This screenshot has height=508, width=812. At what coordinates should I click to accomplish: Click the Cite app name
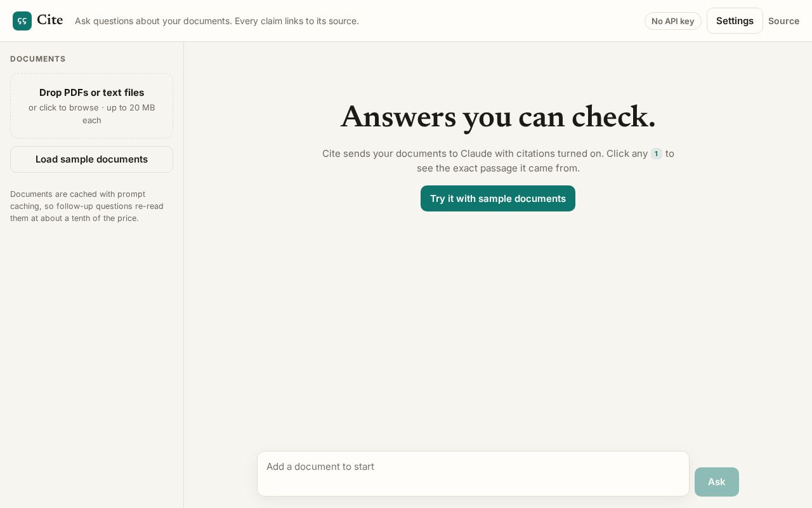pos(50,20)
